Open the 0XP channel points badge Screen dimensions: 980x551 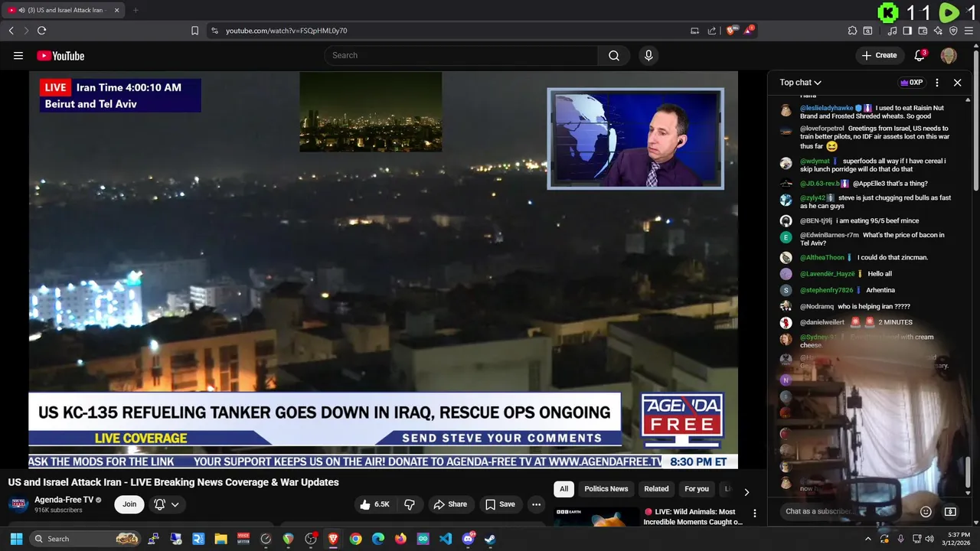click(911, 83)
